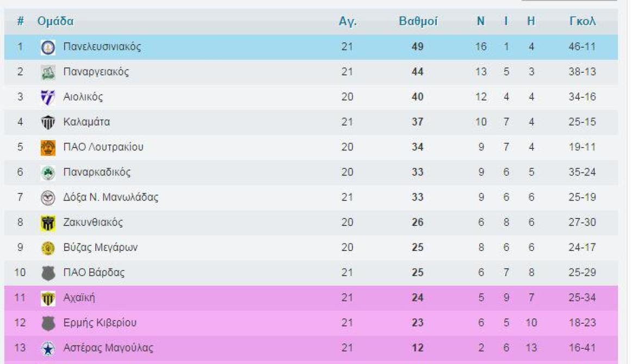Click the Αστέρας Μαγούλας star logo
Screen dimensions: 631x364
pos(48,348)
